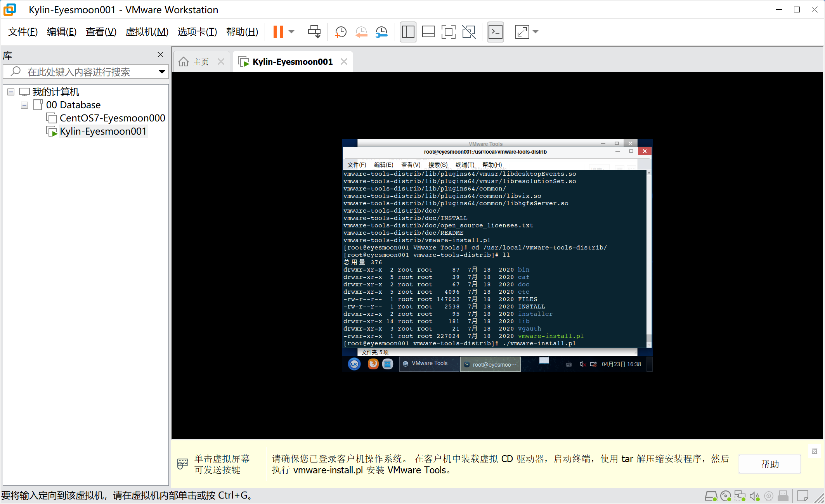Take a snapshot of this virtual machine
The image size is (825, 504).
(x=341, y=32)
